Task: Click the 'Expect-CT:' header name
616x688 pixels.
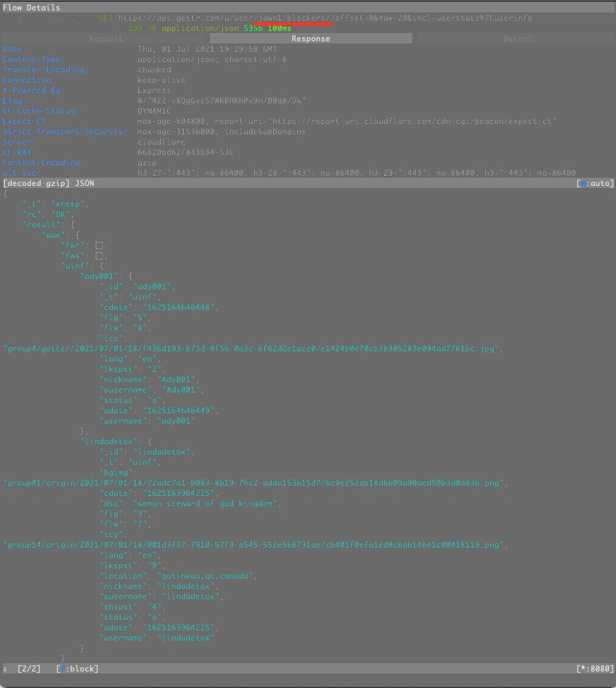Action: click(26, 121)
